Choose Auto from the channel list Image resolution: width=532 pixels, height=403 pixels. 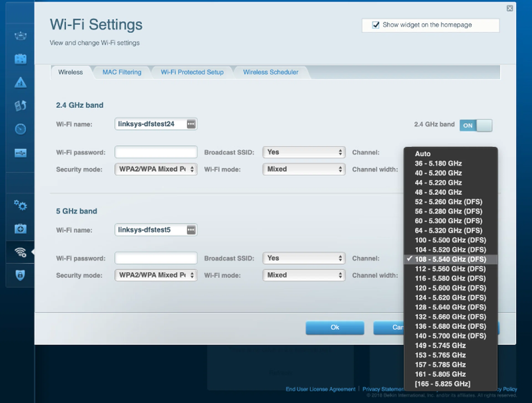pos(423,154)
